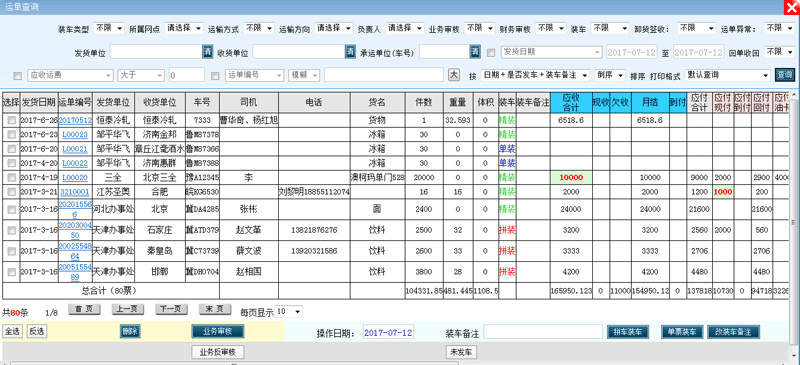Clear the 收货单位 field with 清 icon

(351, 52)
